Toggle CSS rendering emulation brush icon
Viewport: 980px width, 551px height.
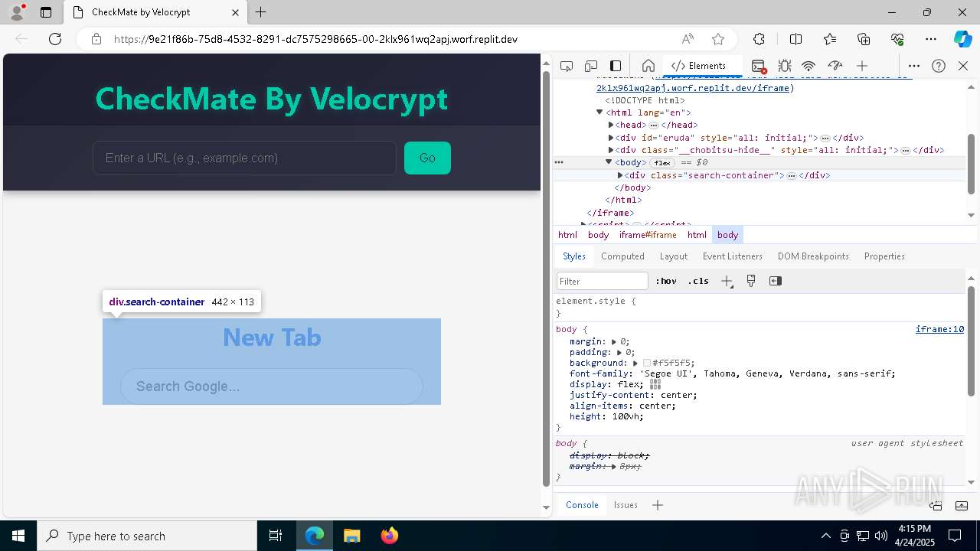point(751,281)
